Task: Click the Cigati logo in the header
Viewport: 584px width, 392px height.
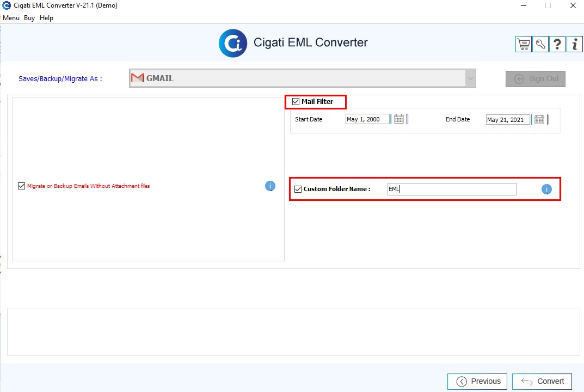Action: tap(233, 43)
